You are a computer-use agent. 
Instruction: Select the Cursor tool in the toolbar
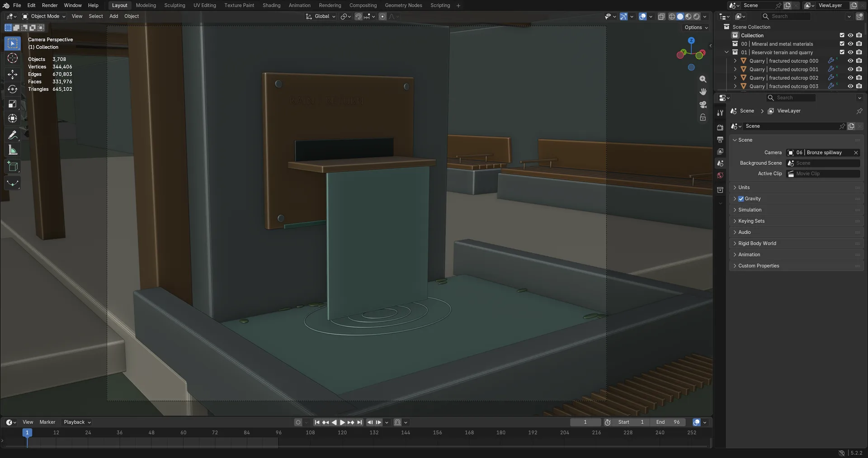click(13, 58)
